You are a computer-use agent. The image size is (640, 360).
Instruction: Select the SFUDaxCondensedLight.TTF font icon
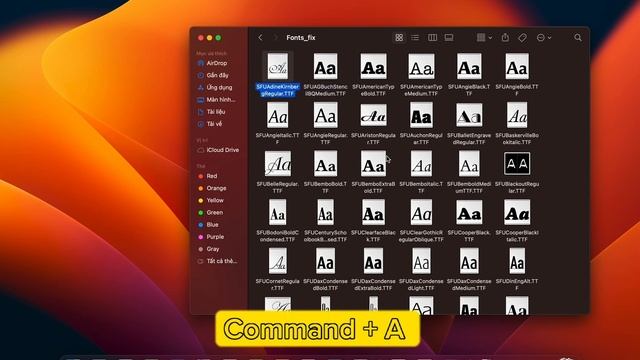[x=421, y=261]
